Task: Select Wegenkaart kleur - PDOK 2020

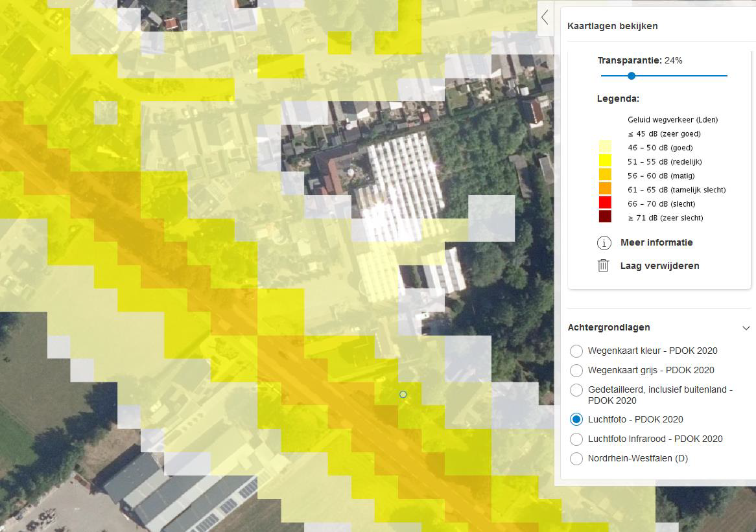Action: tap(576, 351)
